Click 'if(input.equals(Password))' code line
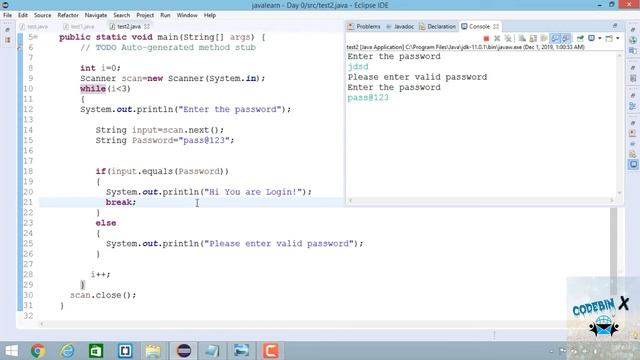 [x=162, y=171]
